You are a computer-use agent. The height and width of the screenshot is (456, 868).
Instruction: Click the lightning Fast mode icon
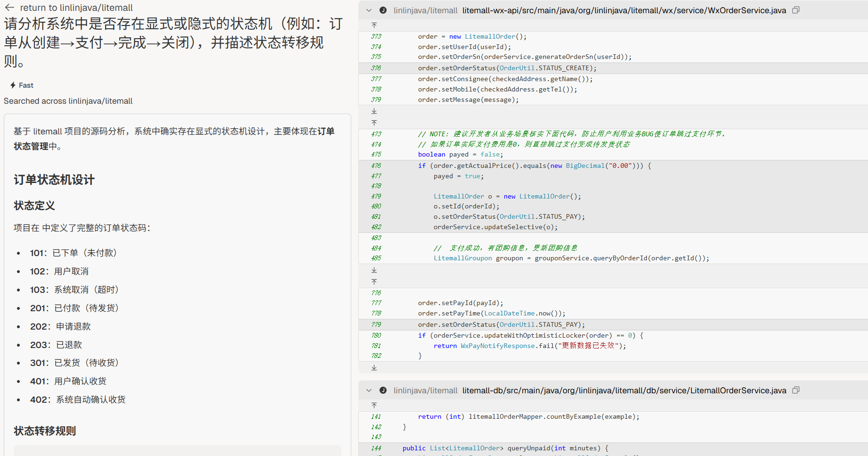13,85
